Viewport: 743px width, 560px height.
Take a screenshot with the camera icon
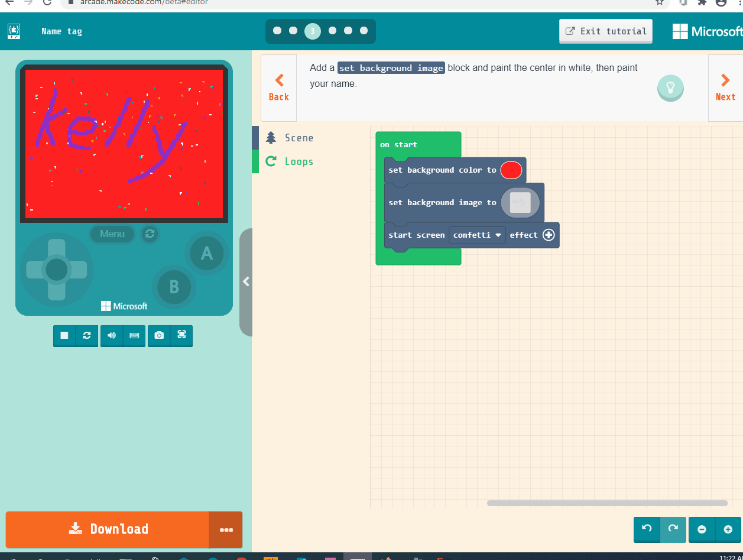click(159, 335)
